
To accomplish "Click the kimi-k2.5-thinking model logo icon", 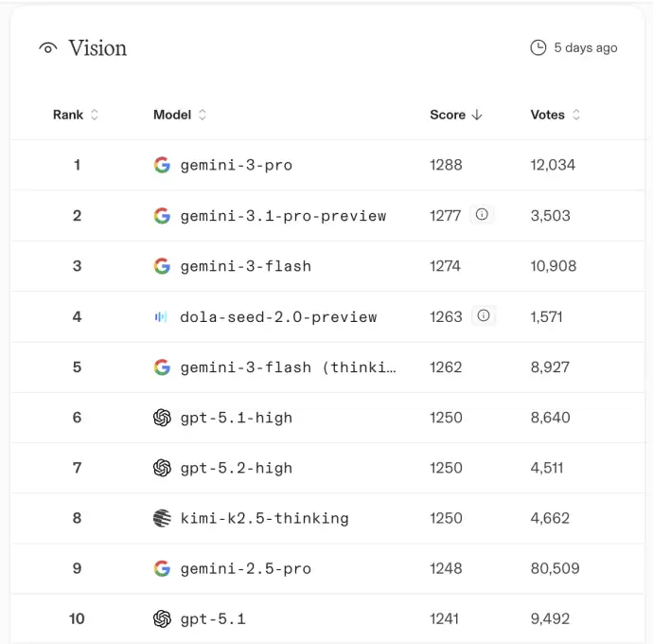I will point(162,518).
